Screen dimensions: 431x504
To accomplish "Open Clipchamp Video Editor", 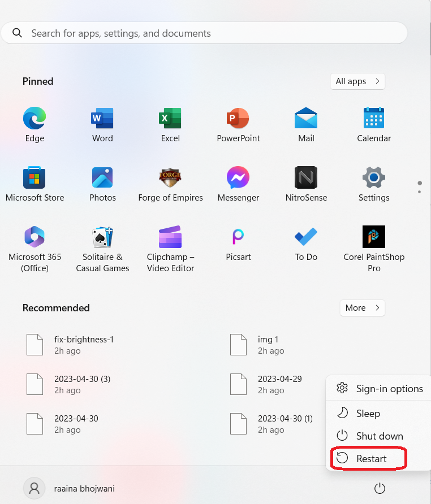I will [x=170, y=249].
